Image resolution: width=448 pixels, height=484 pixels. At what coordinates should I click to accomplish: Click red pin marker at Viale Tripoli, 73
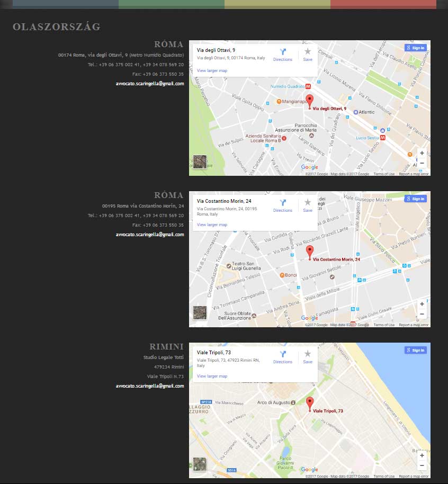[310, 404]
